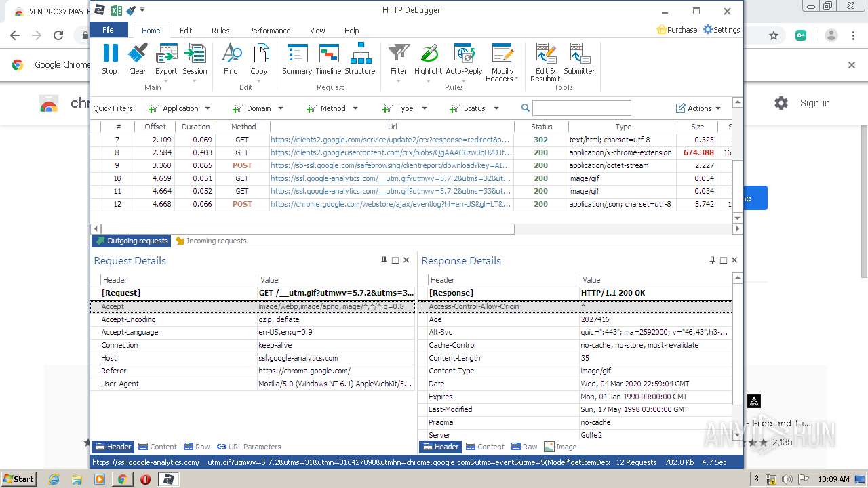The height and width of the screenshot is (488, 868).
Task: Open the request Content tab
Action: pos(157,447)
